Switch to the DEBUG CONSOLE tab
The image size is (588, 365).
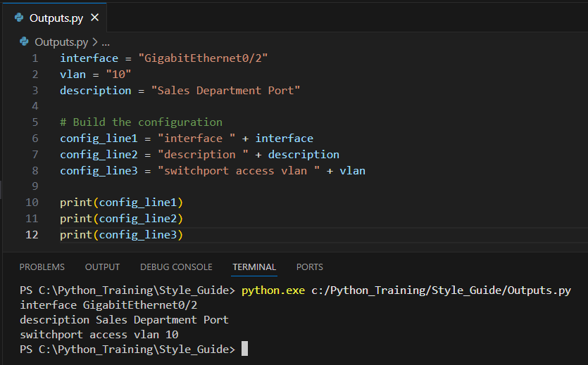pos(176,267)
